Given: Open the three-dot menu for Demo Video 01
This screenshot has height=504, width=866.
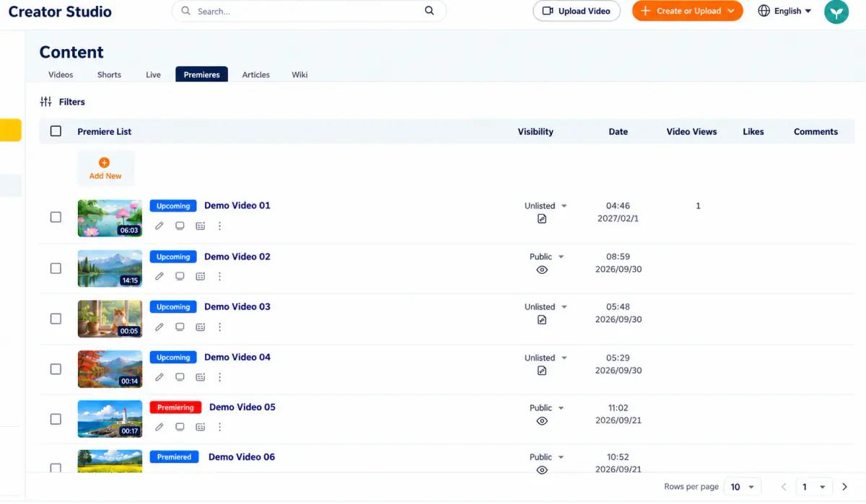Looking at the screenshot, I should [220, 226].
